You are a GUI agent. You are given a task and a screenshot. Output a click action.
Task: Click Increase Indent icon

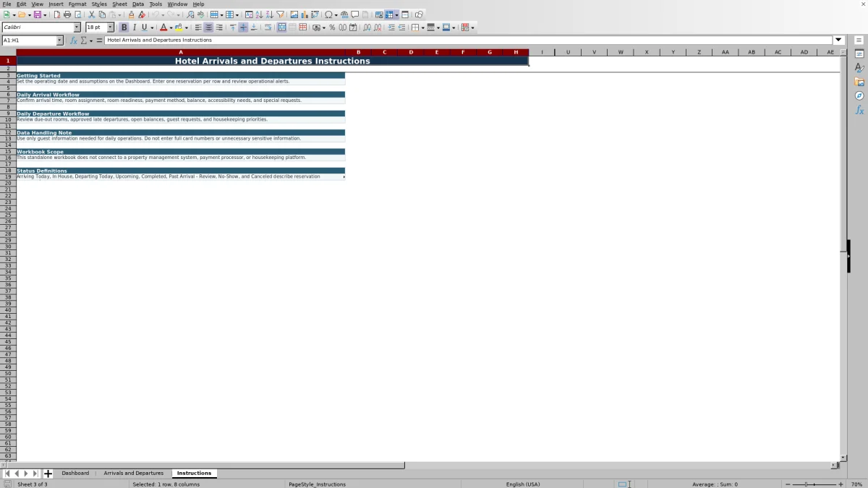[x=391, y=27]
